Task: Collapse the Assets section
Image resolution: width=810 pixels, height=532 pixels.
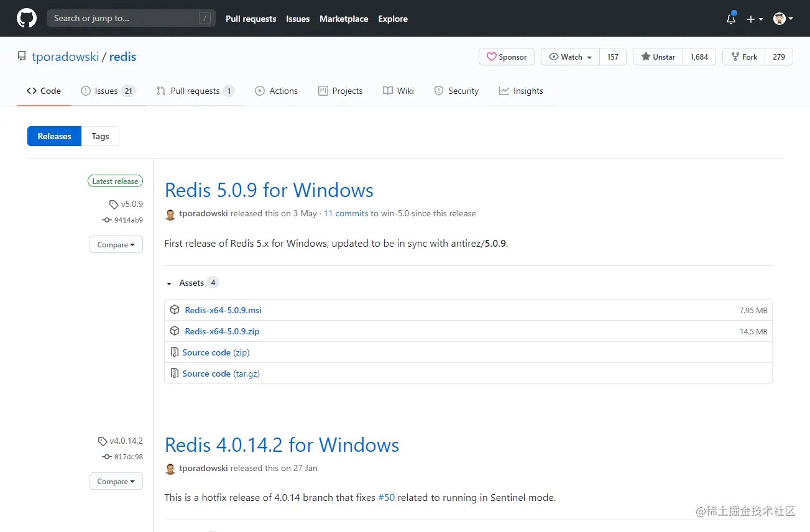Action: pos(192,283)
